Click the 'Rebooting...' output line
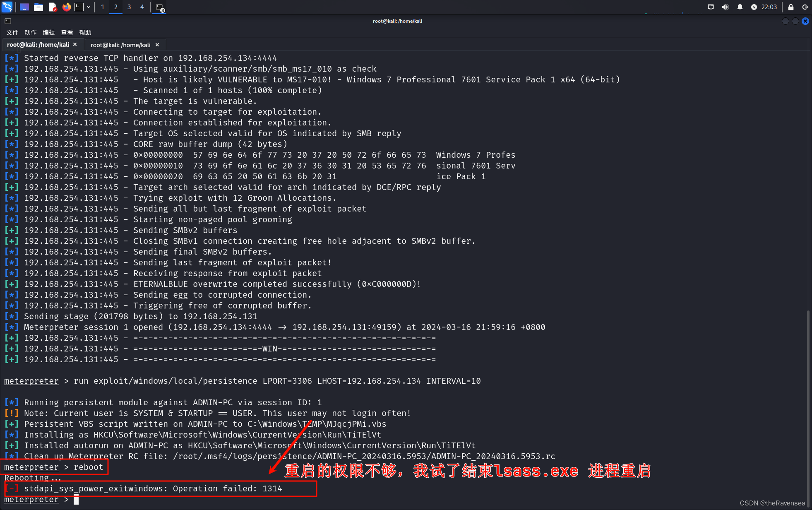The width and height of the screenshot is (812, 510). click(x=33, y=478)
